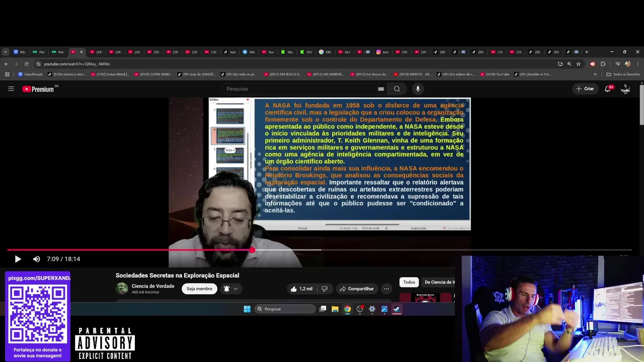Viewport: 644px width, 362px height.
Task: Select the De Ciencia de V... chip
Action: click(439, 282)
